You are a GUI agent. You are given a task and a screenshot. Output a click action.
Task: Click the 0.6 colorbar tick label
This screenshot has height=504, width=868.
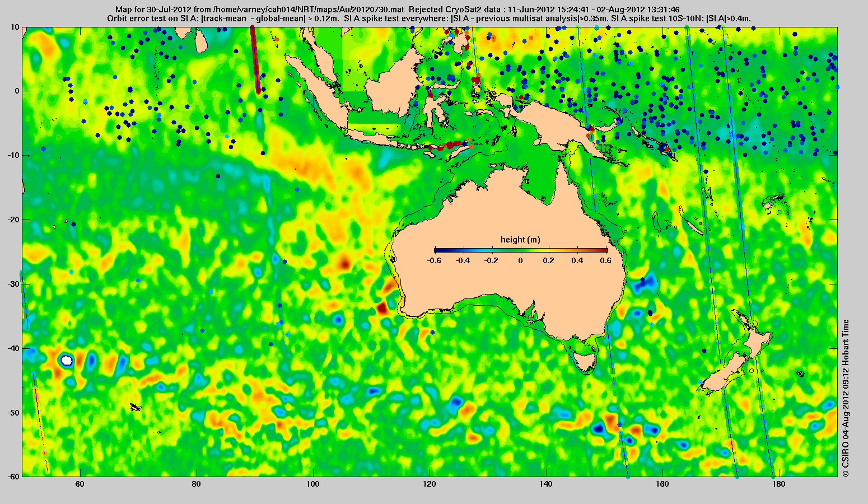point(607,260)
